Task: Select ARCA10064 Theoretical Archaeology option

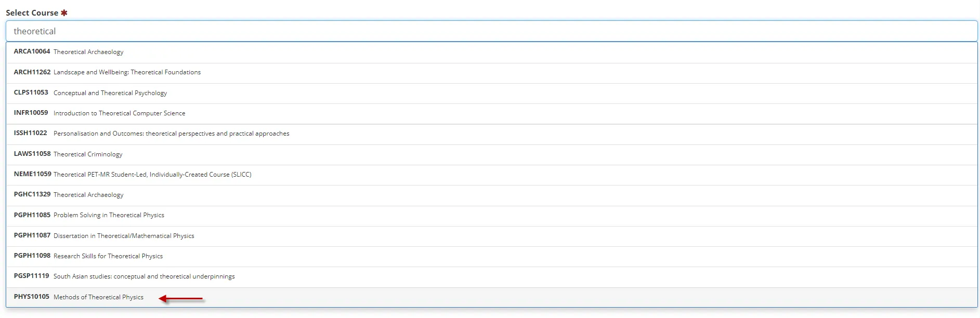Action: click(88, 52)
